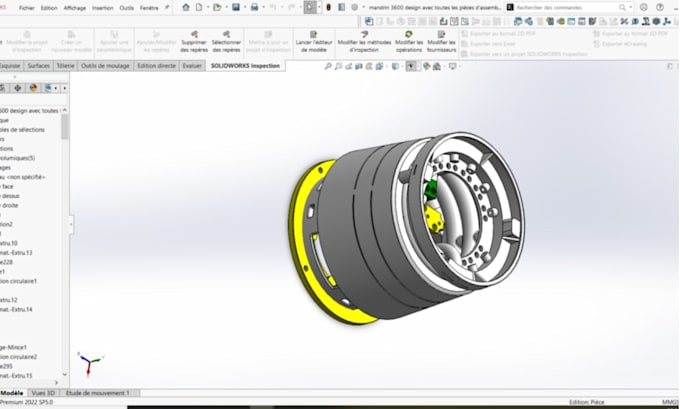This screenshot has width=680, height=409.
Task: Open the Options gear icon
Action: pyautogui.click(x=354, y=7)
